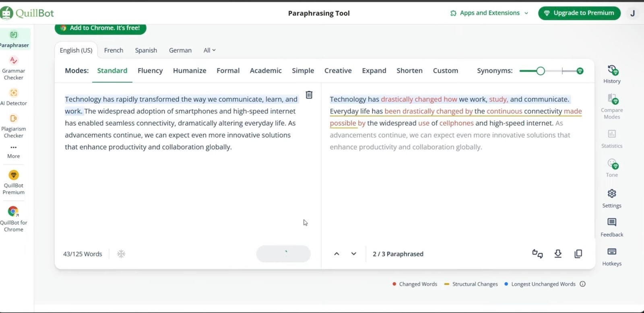This screenshot has height=313, width=644.
Task: Select the English (US) language tab
Action: coord(76,50)
